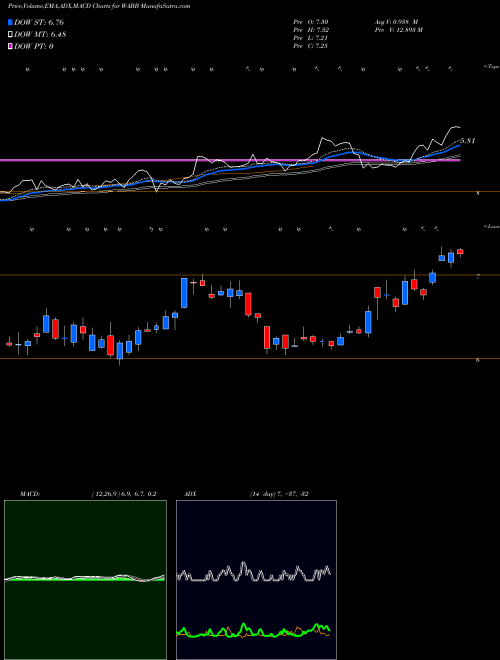Click the ADX '(14 day) 7, +37, -32' values
This screenshot has height=660, width=500.
point(278,494)
